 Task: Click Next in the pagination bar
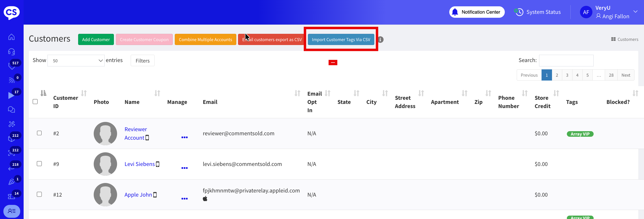tap(626, 75)
